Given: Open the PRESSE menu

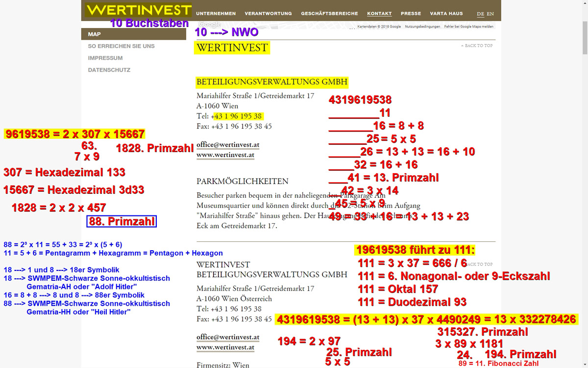Looking at the screenshot, I should [x=411, y=14].
